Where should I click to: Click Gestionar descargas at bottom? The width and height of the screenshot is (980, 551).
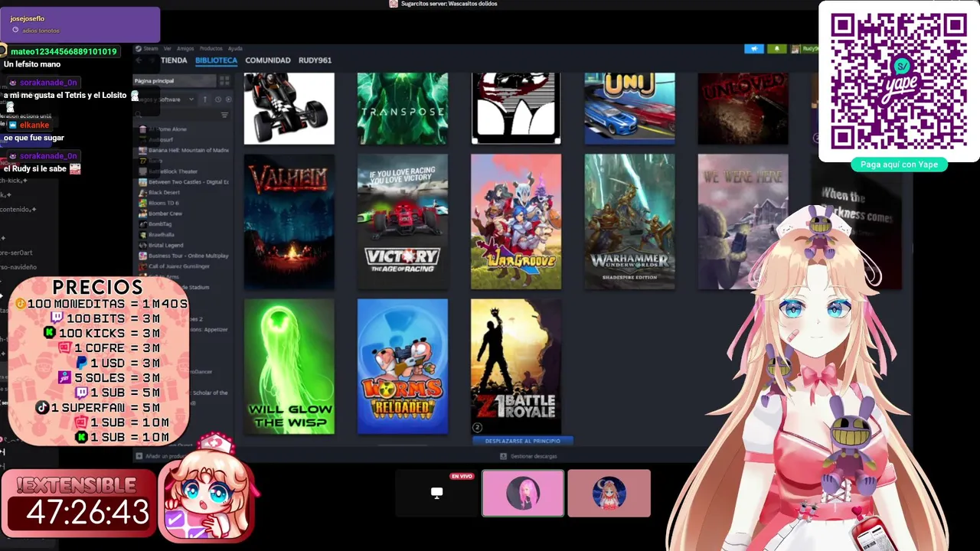click(x=528, y=456)
